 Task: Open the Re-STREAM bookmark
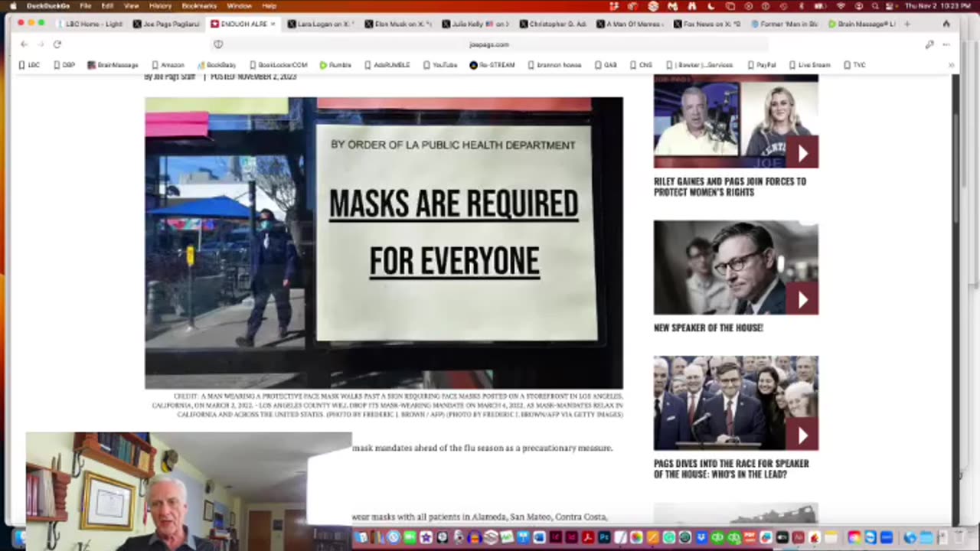pyautogui.click(x=492, y=65)
